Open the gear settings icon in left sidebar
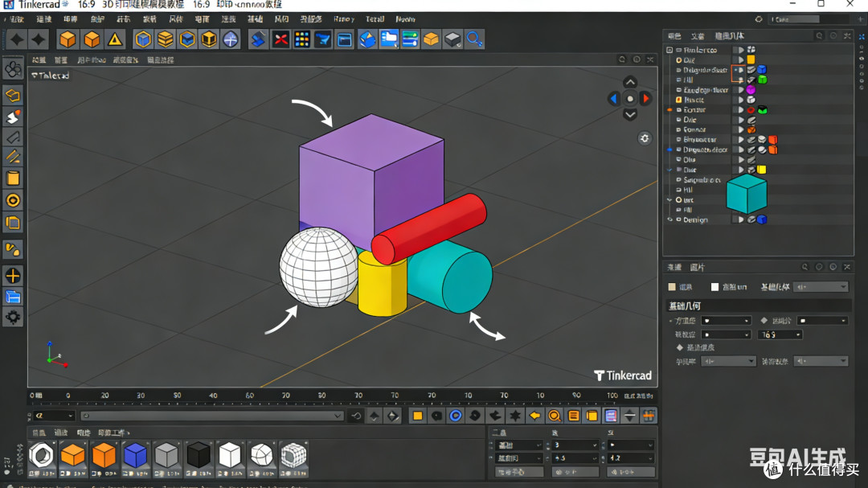The height and width of the screenshot is (488, 868). tap(13, 318)
